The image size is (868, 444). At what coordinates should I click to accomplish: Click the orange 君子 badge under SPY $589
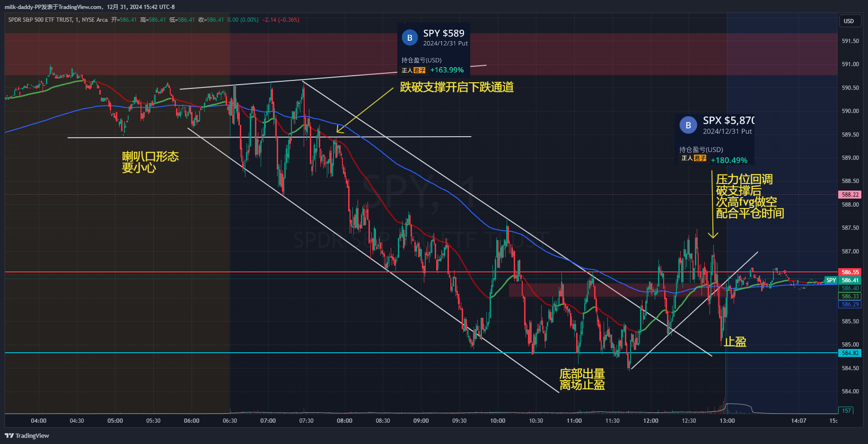click(419, 70)
